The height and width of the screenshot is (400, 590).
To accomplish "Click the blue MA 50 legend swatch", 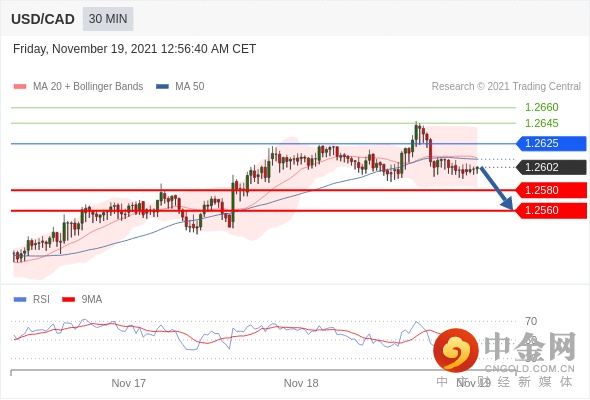I will point(162,87).
